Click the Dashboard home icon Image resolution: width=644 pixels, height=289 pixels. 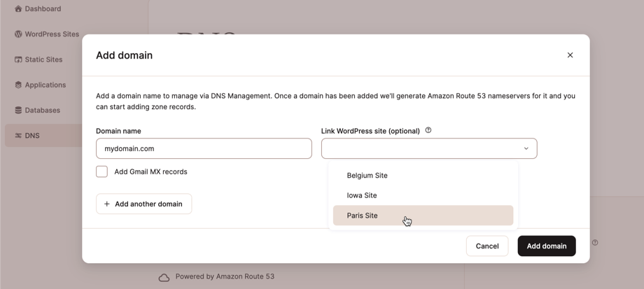pos(18,8)
